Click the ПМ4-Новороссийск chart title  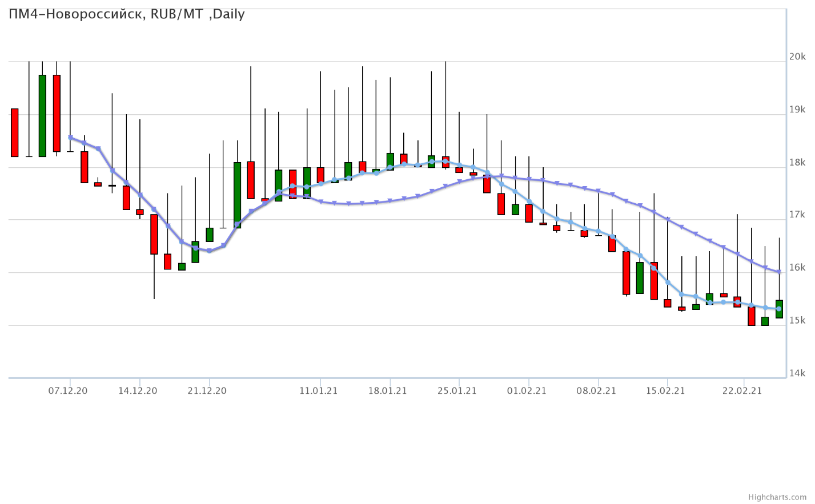pos(127,14)
